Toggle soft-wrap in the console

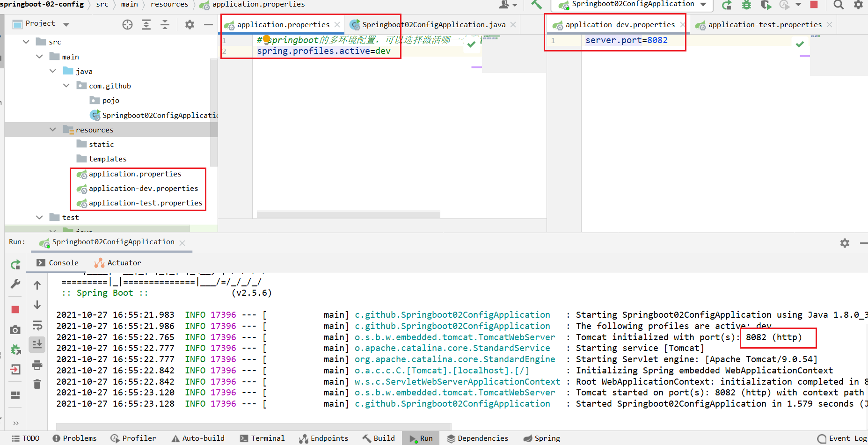point(37,325)
